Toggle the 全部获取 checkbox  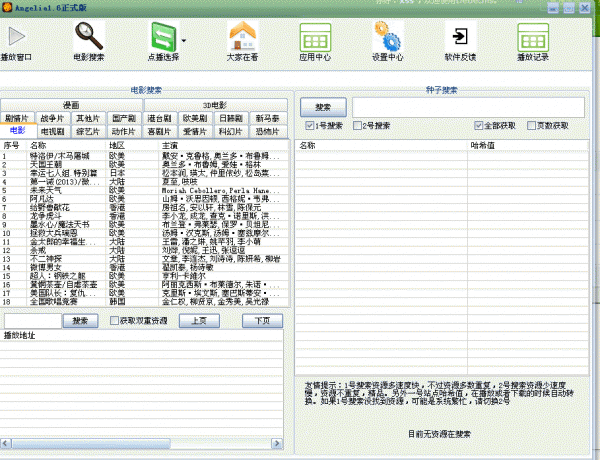tap(479, 126)
